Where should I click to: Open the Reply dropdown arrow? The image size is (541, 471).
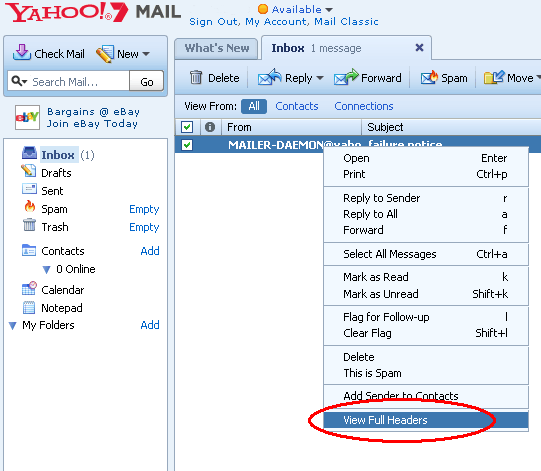(x=320, y=78)
